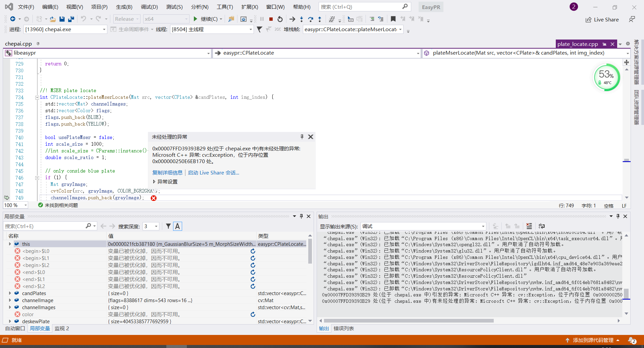Switch to the 监视 2 tab
Screen dimensions: 644x348
[62, 329]
